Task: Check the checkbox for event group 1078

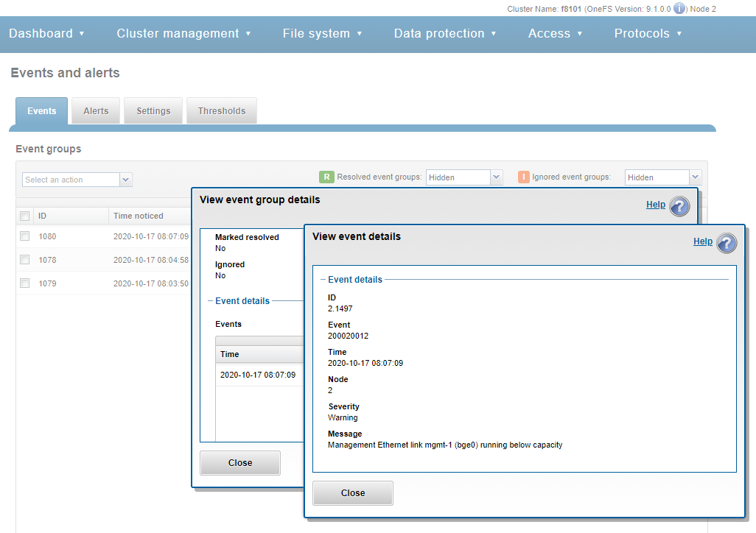Action: click(x=24, y=260)
